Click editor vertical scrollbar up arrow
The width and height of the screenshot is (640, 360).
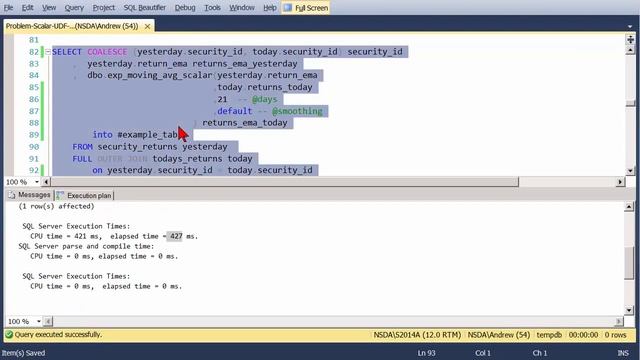pos(630,50)
